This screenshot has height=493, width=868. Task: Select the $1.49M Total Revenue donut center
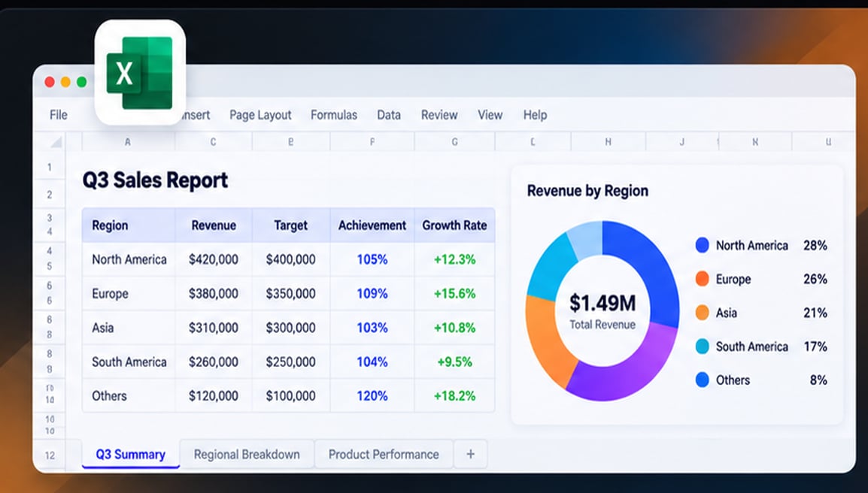pyautogui.click(x=602, y=311)
